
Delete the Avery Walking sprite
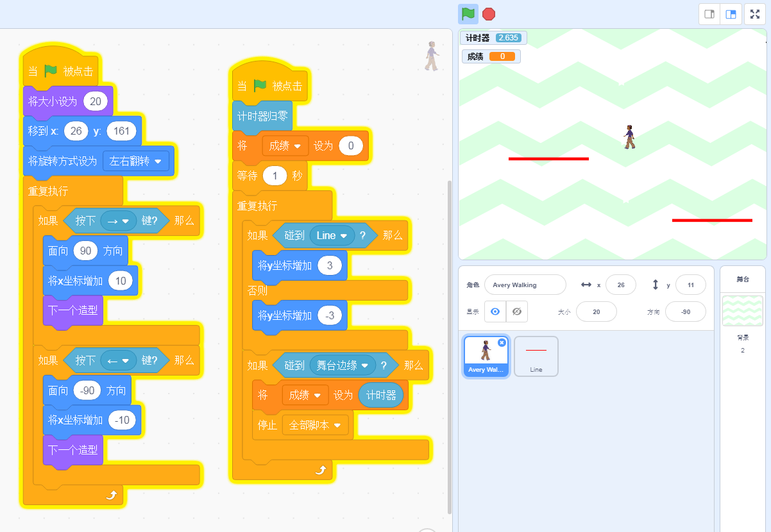coord(502,343)
